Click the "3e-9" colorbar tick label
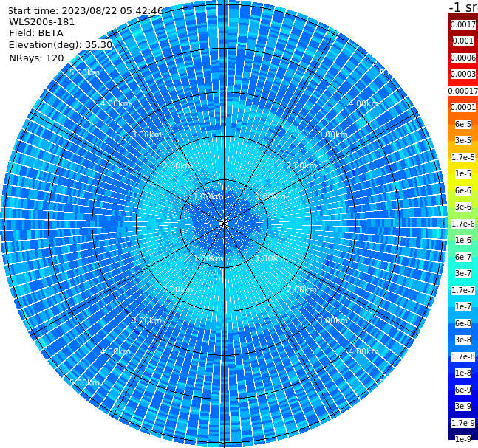Viewport: 478px width, 448px height. pos(463,406)
